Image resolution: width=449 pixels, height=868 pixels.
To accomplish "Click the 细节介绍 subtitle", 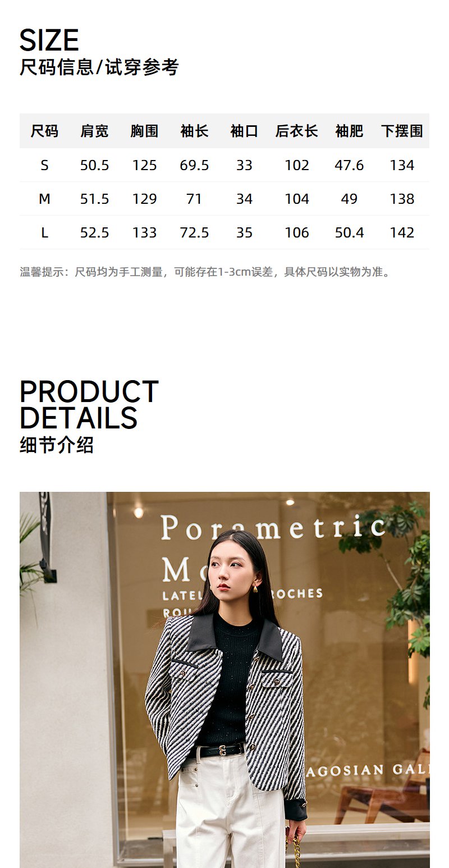I will pyautogui.click(x=57, y=445).
